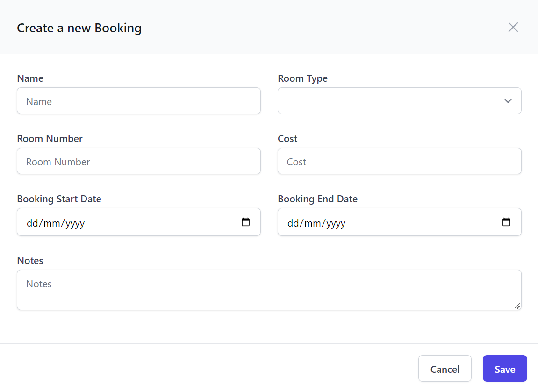Select the day segment of Booking End Date
538x392 pixels.
(x=293, y=223)
